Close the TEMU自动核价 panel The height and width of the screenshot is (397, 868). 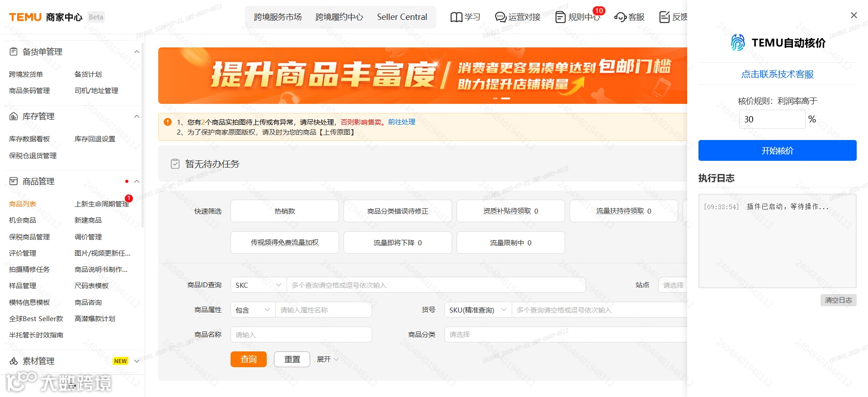854,15
